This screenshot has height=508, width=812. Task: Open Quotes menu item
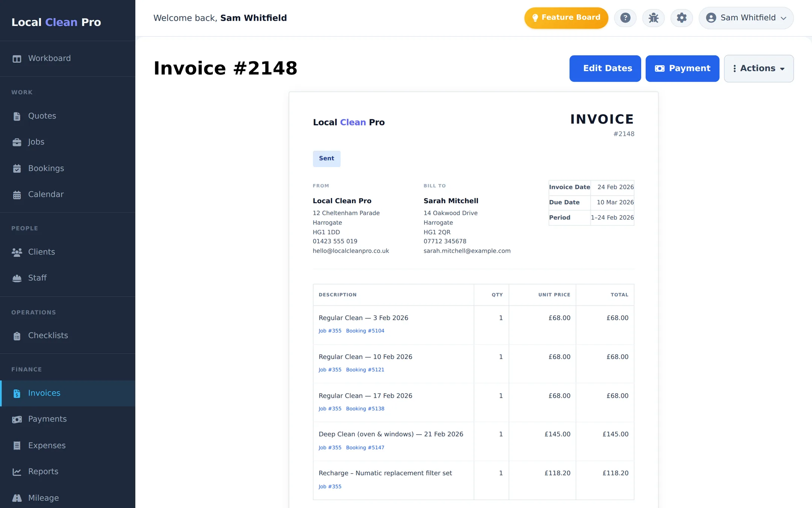tap(68, 116)
